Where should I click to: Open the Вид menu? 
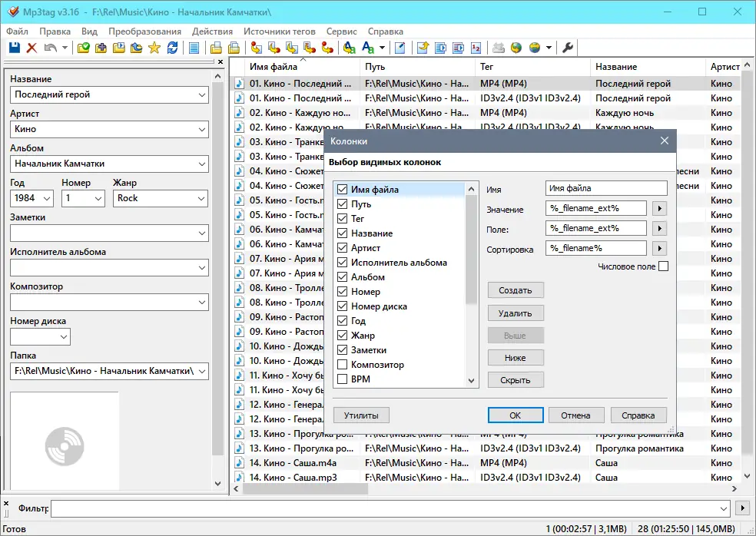click(89, 31)
